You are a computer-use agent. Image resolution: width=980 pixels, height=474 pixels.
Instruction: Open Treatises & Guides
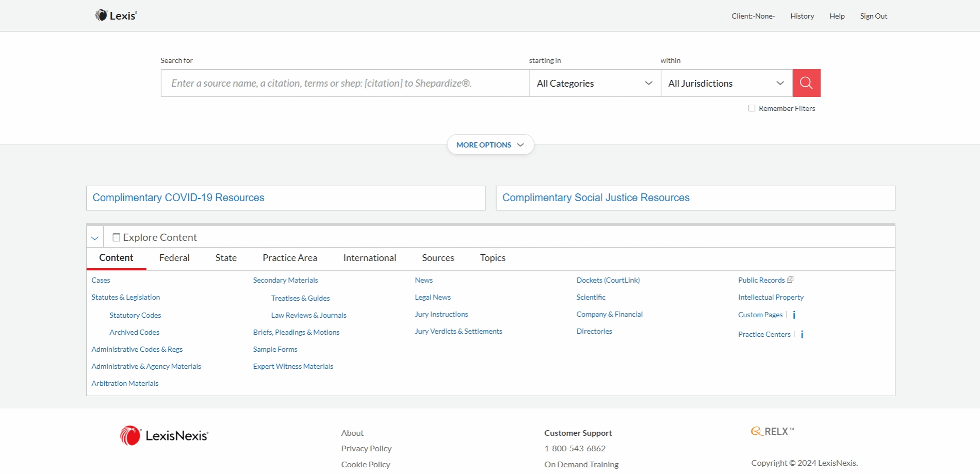coord(300,298)
